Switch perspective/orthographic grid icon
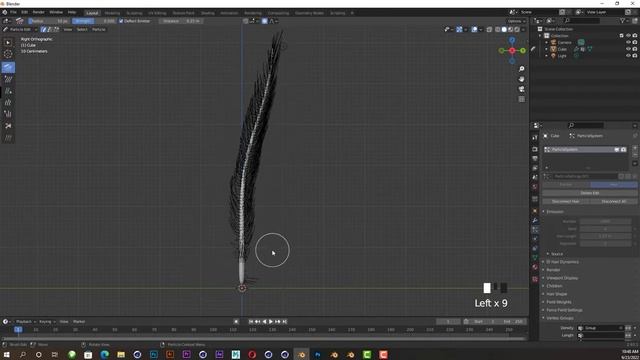 coord(522,99)
